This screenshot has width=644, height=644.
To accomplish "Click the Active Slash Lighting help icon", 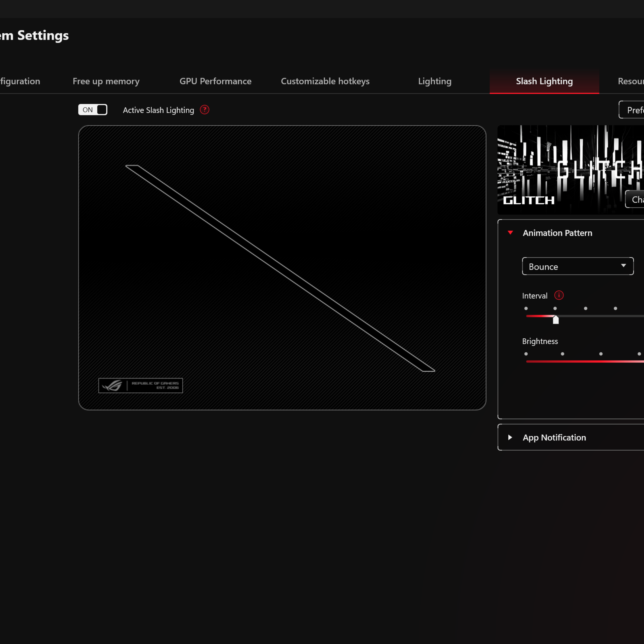I will click(x=204, y=110).
